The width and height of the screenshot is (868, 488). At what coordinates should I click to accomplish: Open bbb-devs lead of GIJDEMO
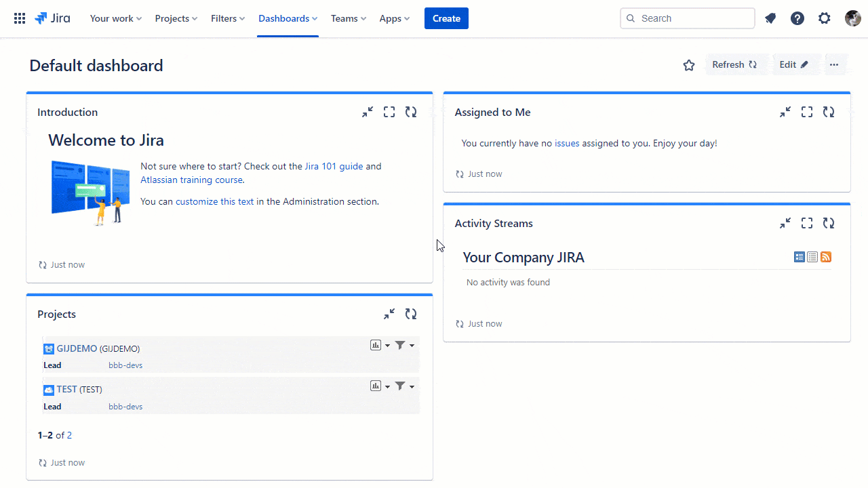[x=125, y=365]
